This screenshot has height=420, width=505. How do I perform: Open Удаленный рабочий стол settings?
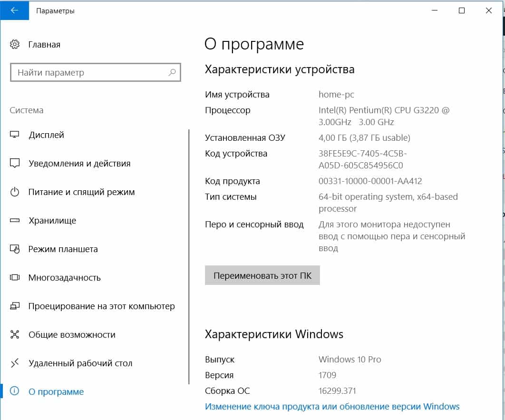click(x=80, y=363)
